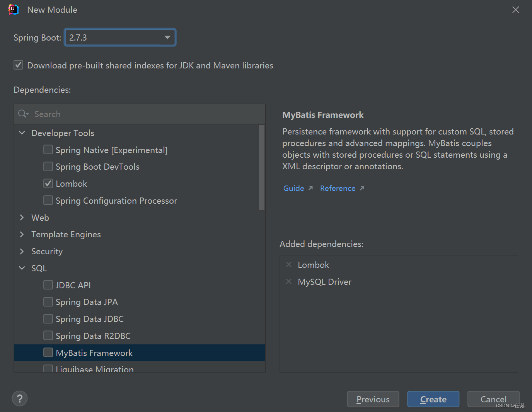Click the Create button
Viewport: 532px width, 412px height.
pyautogui.click(x=433, y=399)
